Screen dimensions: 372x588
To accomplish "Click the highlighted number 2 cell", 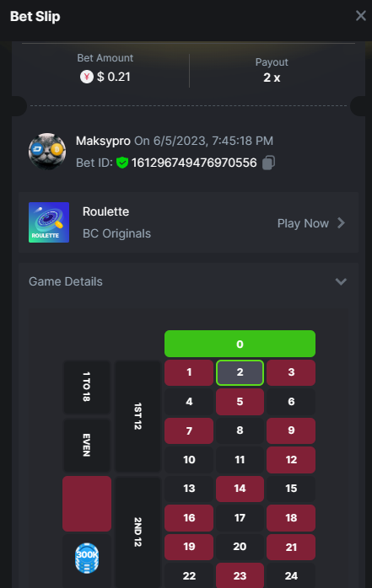I will (240, 372).
